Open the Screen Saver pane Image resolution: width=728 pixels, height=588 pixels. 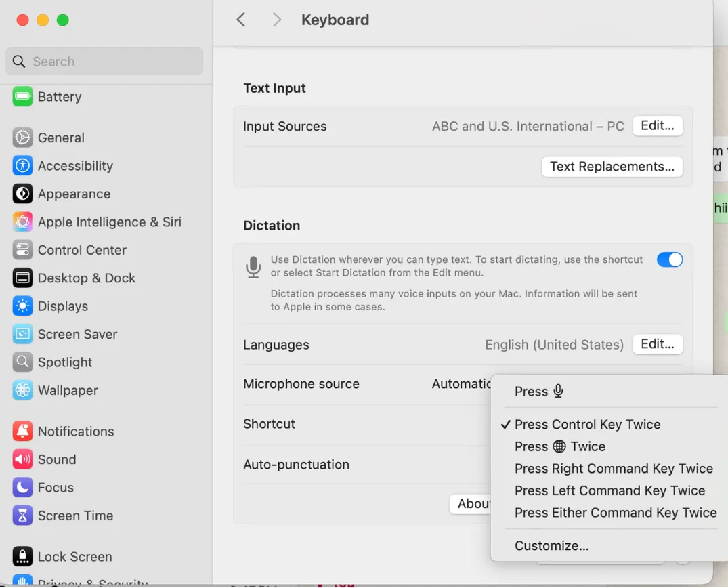tap(77, 334)
